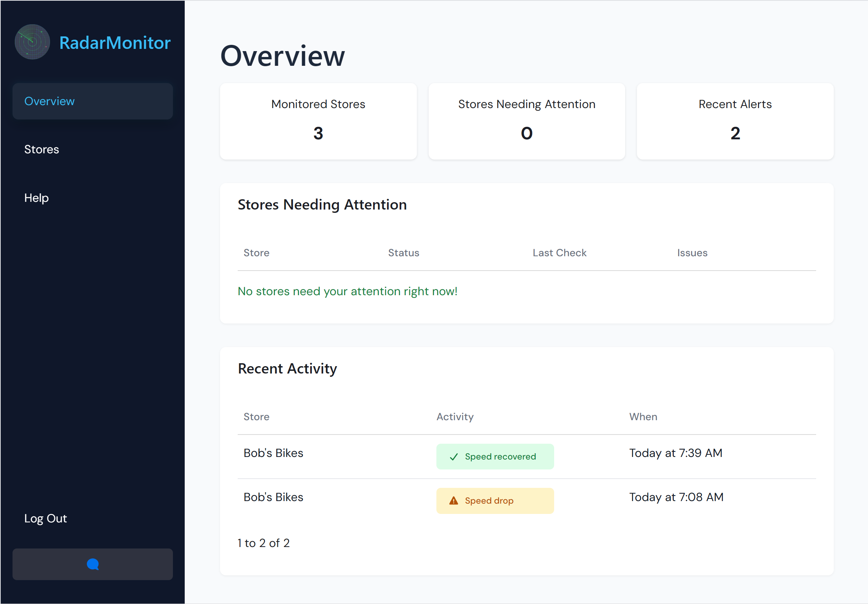Click Bob's Bikes in the 7:39 AM row
This screenshot has height=604, width=868.
tap(273, 453)
